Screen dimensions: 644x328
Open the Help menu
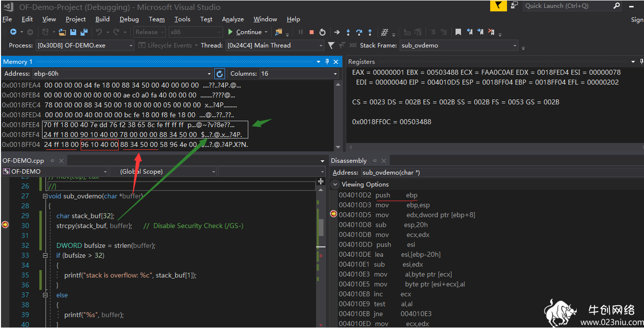pyautogui.click(x=293, y=19)
